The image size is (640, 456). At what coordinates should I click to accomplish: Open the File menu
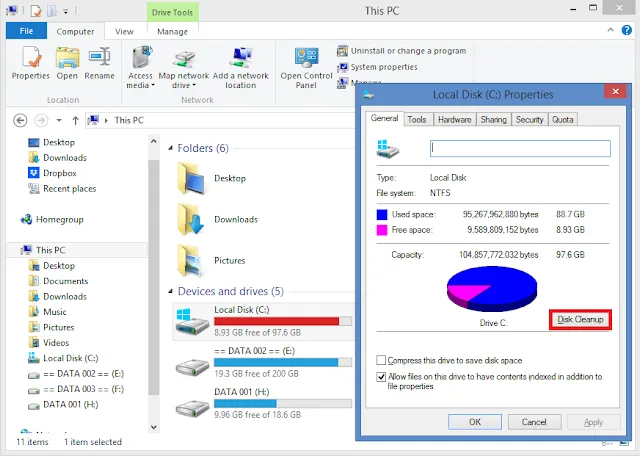point(27,31)
